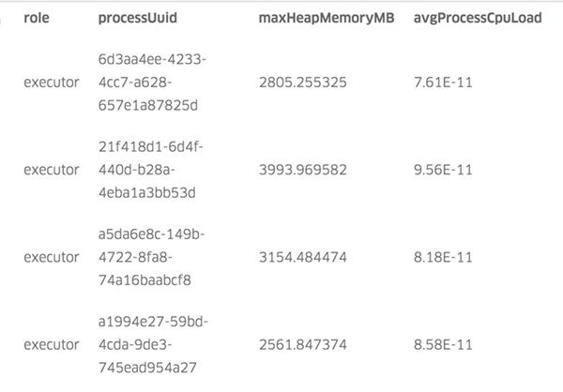
Task: Click processUuid starting with a1994e27
Action: (150, 344)
